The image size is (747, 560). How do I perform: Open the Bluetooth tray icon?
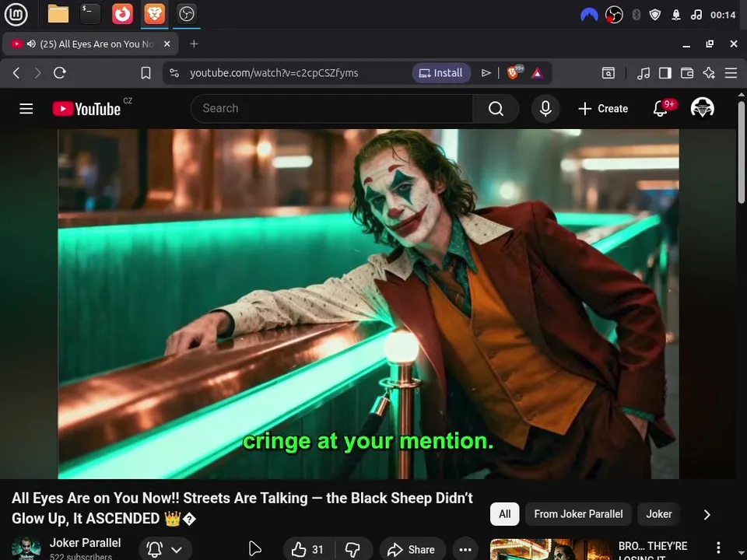pyautogui.click(x=636, y=16)
